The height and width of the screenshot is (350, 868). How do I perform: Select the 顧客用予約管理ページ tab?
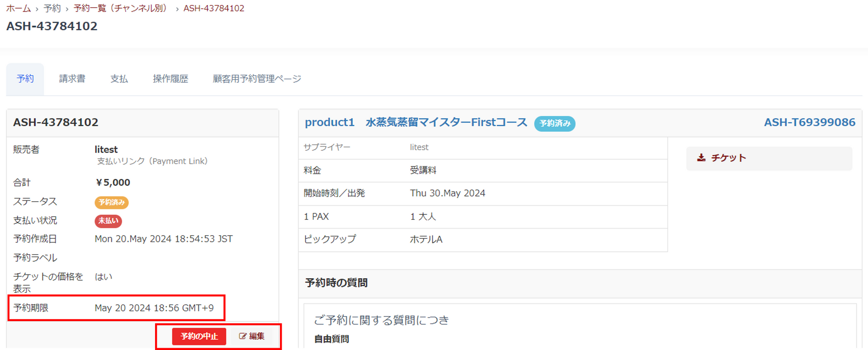tap(257, 79)
